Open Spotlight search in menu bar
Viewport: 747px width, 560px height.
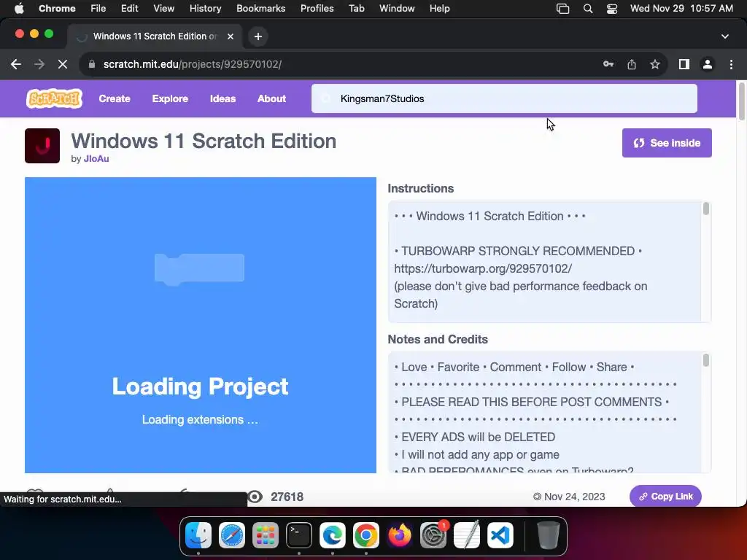(588, 9)
